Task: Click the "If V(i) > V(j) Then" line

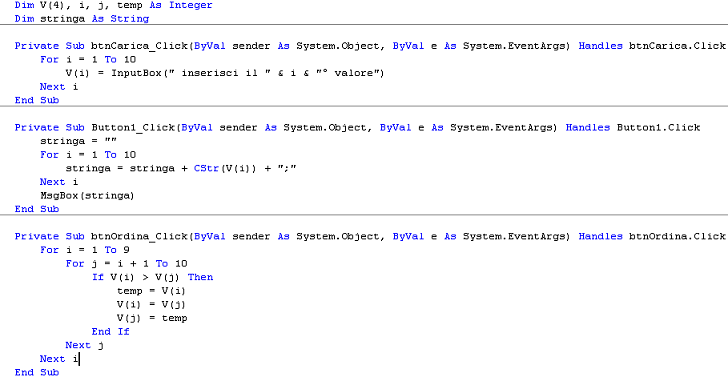Action: 152,277
